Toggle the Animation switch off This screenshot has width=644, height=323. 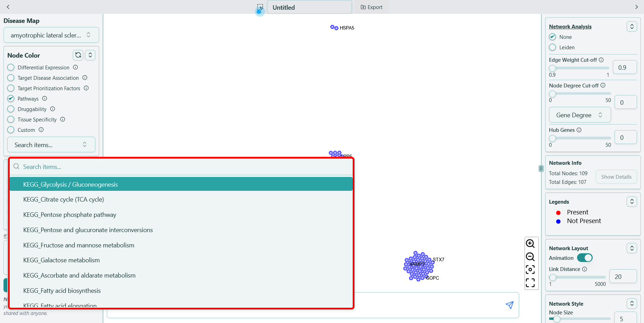585,258
